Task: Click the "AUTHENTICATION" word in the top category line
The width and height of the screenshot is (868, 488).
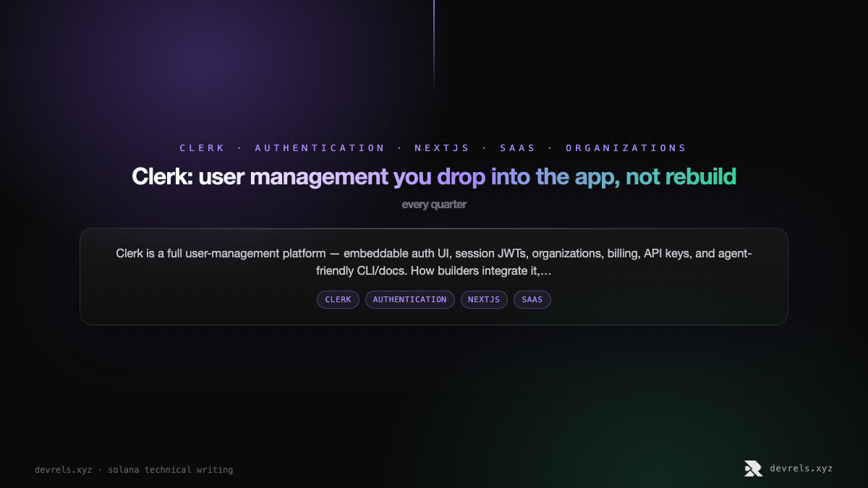Action: tap(320, 148)
